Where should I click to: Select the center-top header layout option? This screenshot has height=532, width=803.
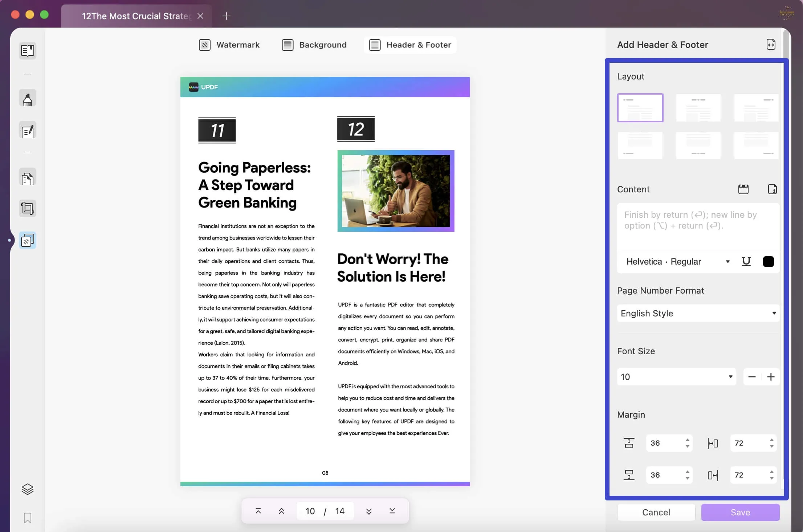pyautogui.click(x=698, y=107)
